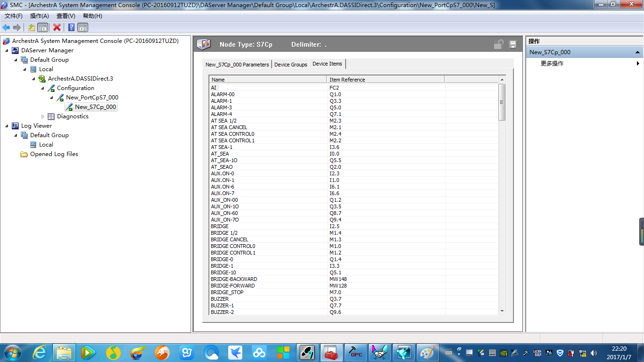This screenshot has height=362, width=644.
Task: Open the Paint palette taskbar icon
Action: [428, 352]
